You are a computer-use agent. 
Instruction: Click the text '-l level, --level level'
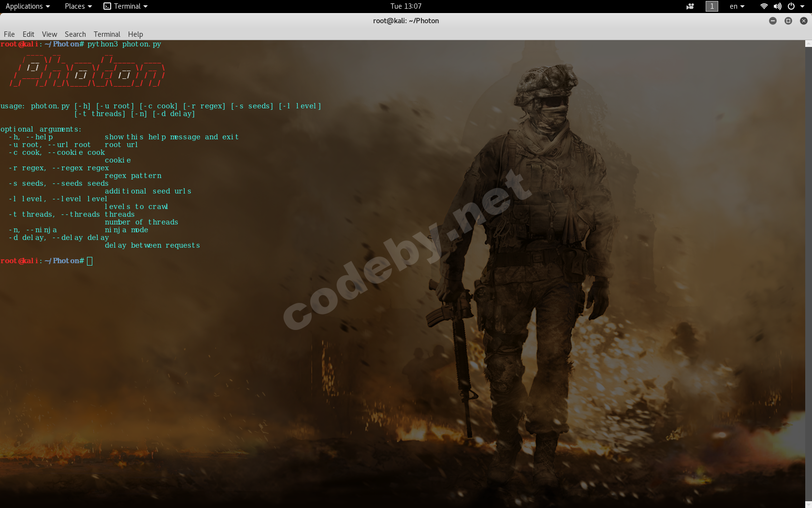click(x=58, y=199)
